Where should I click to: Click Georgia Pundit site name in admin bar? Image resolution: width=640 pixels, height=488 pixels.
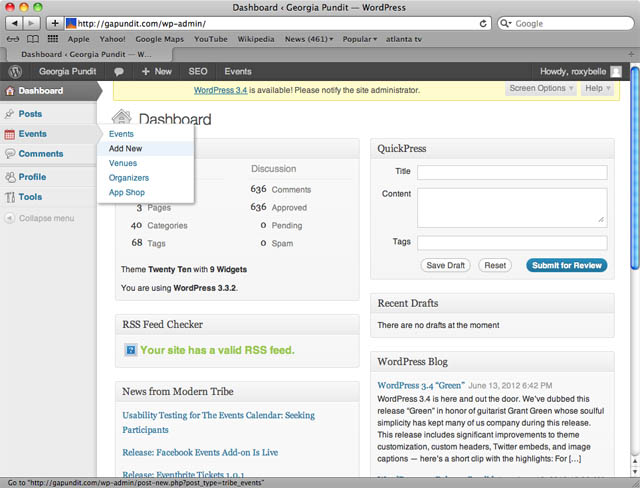click(x=68, y=72)
